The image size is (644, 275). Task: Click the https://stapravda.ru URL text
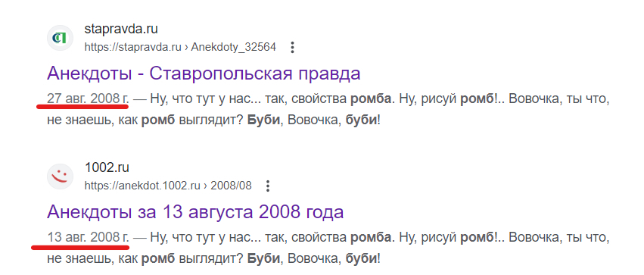[133, 47]
